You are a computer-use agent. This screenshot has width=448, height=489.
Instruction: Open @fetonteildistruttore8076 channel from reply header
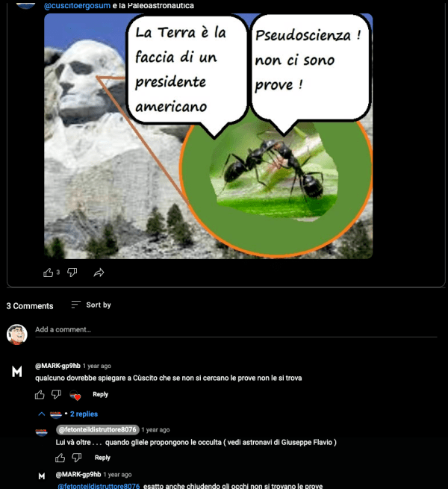click(97, 430)
